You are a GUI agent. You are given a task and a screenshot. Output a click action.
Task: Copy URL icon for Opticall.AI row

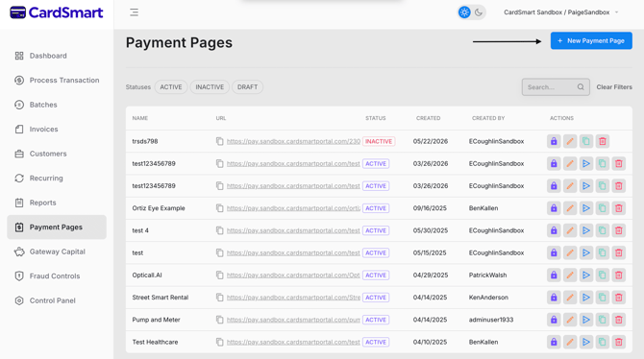click(220, 275)
